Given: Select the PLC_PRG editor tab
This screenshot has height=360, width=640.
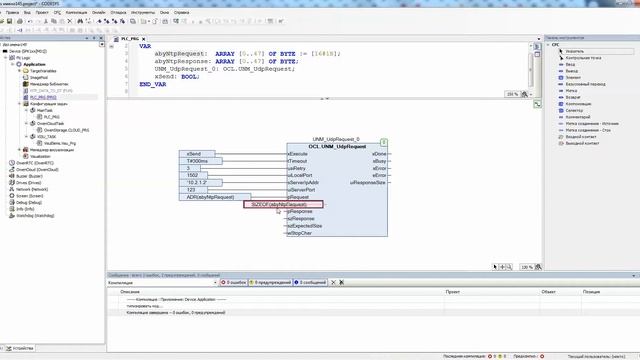Looking at the screenshot, I should (130, 39).
